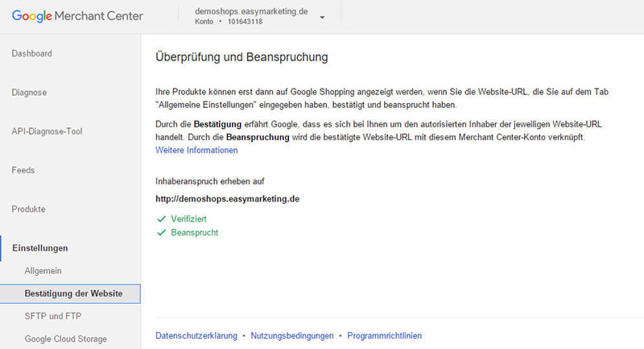Open the Dashboard page
The width and height of the screenshot is (644, 349).
coord(31,54)
